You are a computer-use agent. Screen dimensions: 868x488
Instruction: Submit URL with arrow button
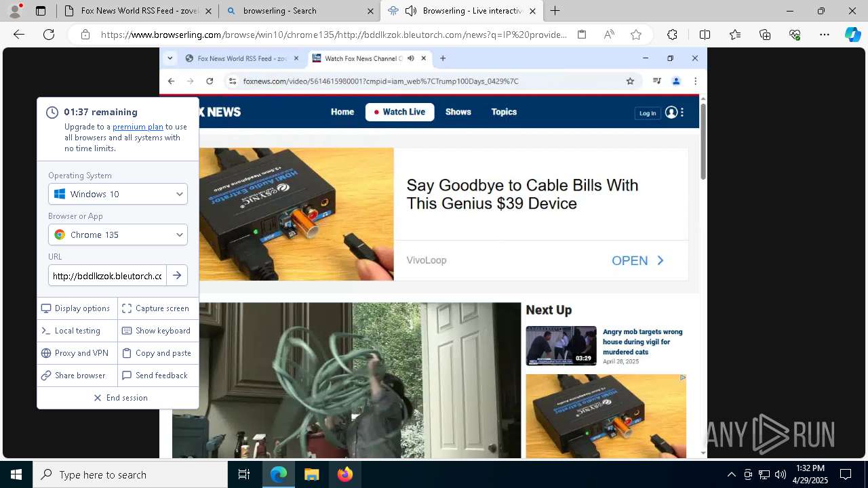(x=177, y=275)
